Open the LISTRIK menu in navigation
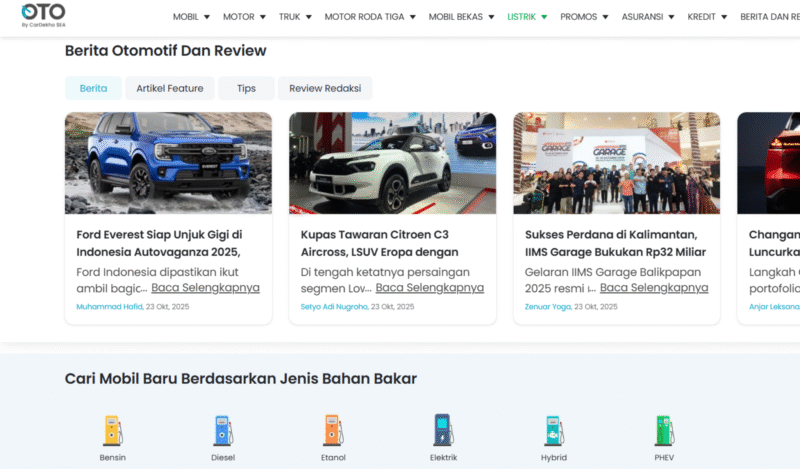Viewport: 800px width, 469px height. [527, 17]
